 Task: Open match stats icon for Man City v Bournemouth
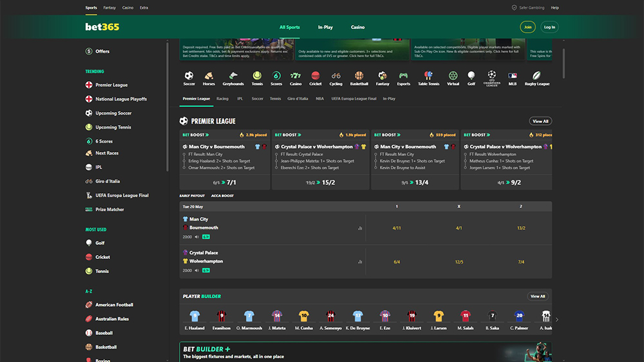(360, 228)
